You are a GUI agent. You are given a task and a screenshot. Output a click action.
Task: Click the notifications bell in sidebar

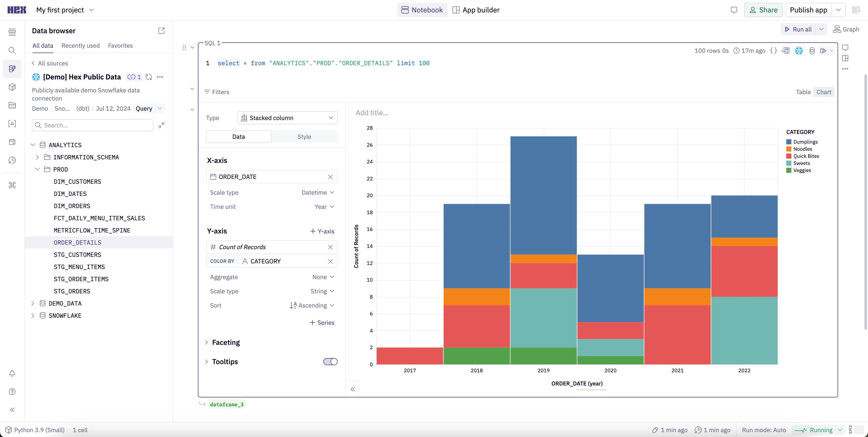point(12,374)
